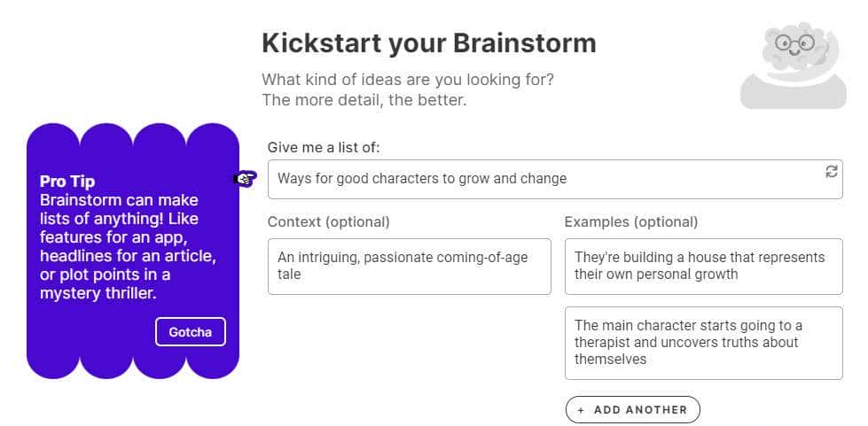Click into the Context text box
Screen dimensions: 868x426
(x=409, y=266)
